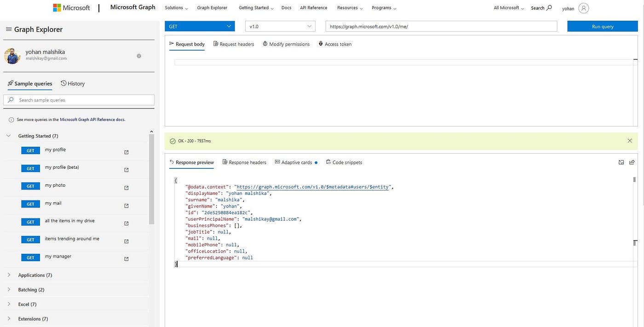Open the 'my manager' external doc link icon

(x=126, y=259)
